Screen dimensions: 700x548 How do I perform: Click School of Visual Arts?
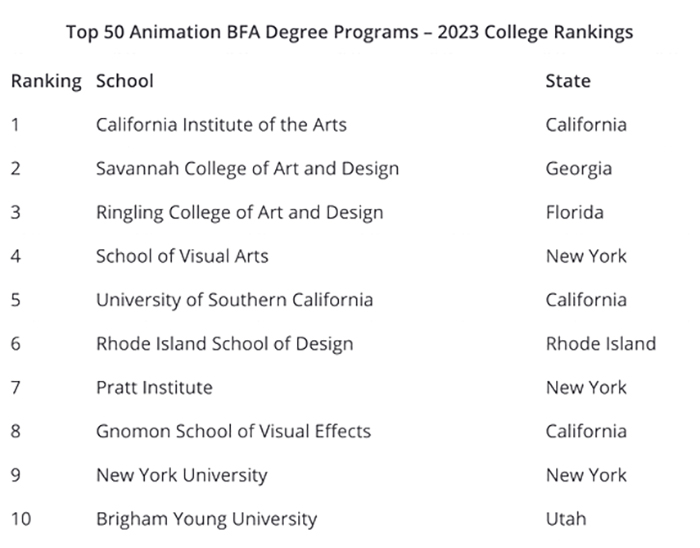[182, 256]
